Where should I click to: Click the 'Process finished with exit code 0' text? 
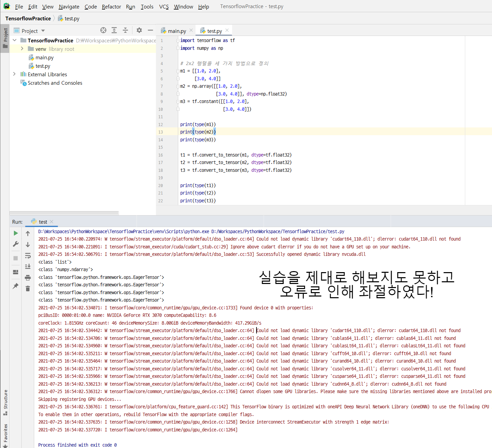tap(77, 445)
